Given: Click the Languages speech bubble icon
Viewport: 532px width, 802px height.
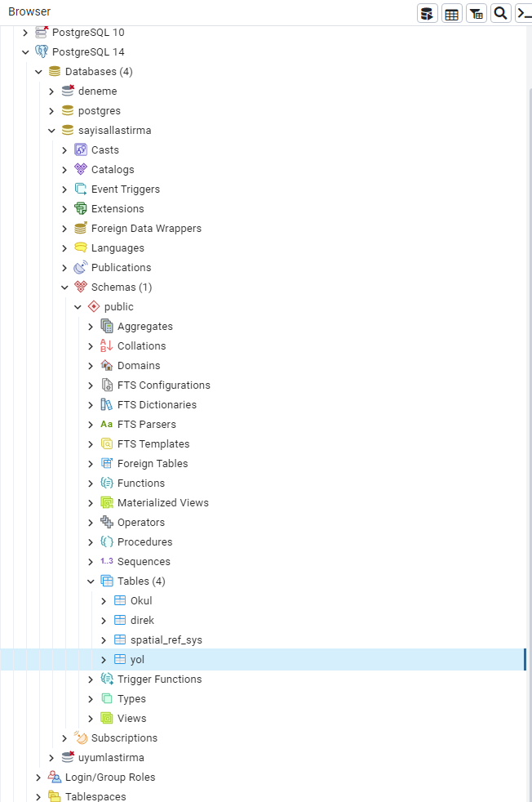Looking at the screenshot, I should (81, 248).
